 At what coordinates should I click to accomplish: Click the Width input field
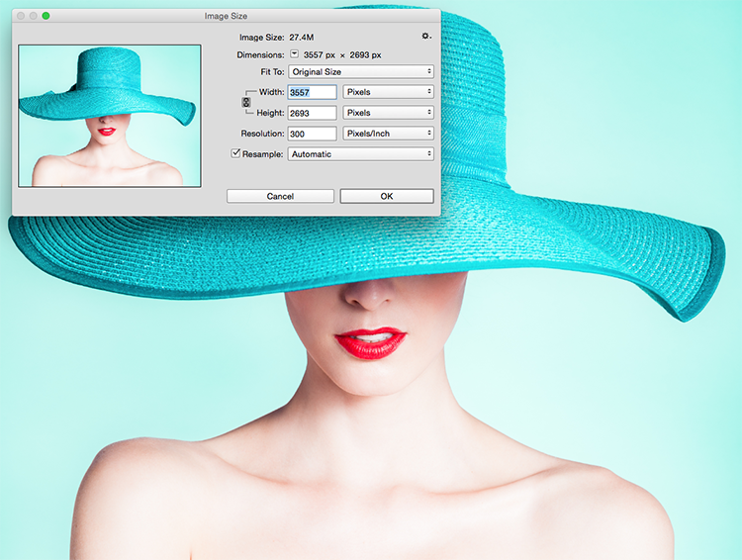click(313, 92)
